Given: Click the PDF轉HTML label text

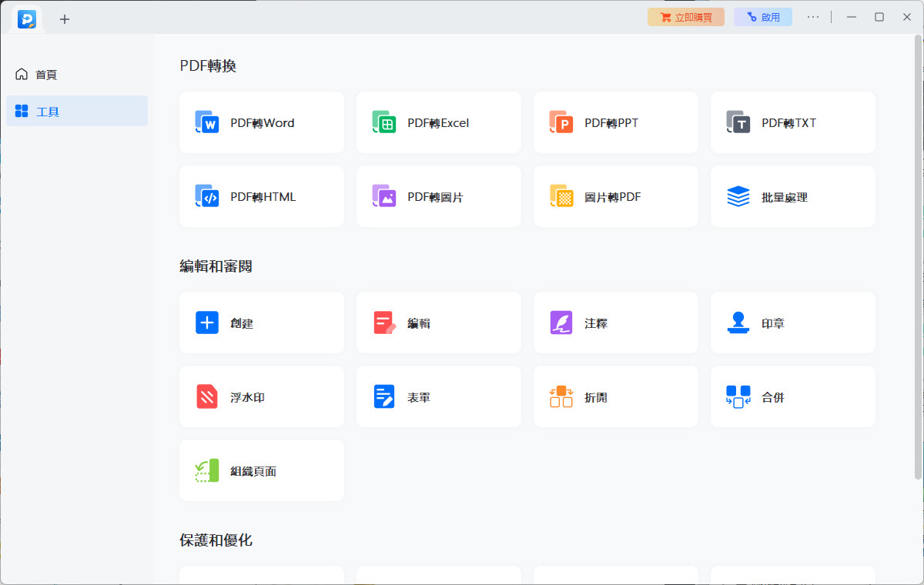Looking at the screenshot, I should pos(263,197).
